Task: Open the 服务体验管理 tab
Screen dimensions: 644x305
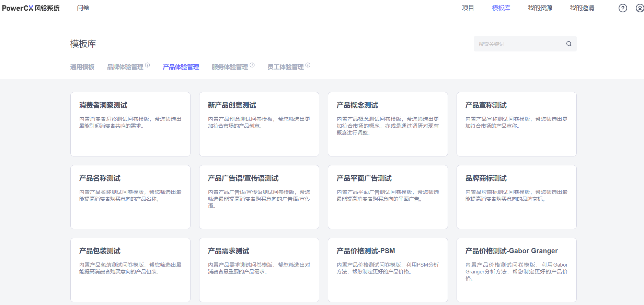Action: 230,67
